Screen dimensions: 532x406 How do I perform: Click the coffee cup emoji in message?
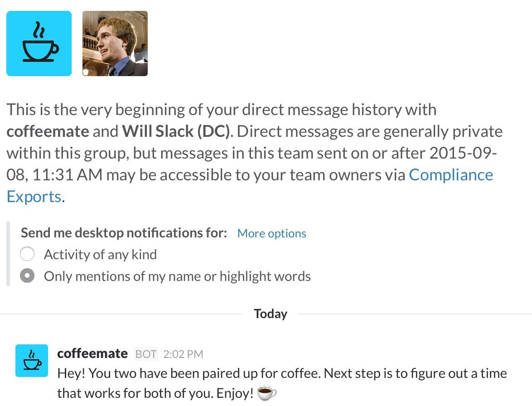coord(266,393)
